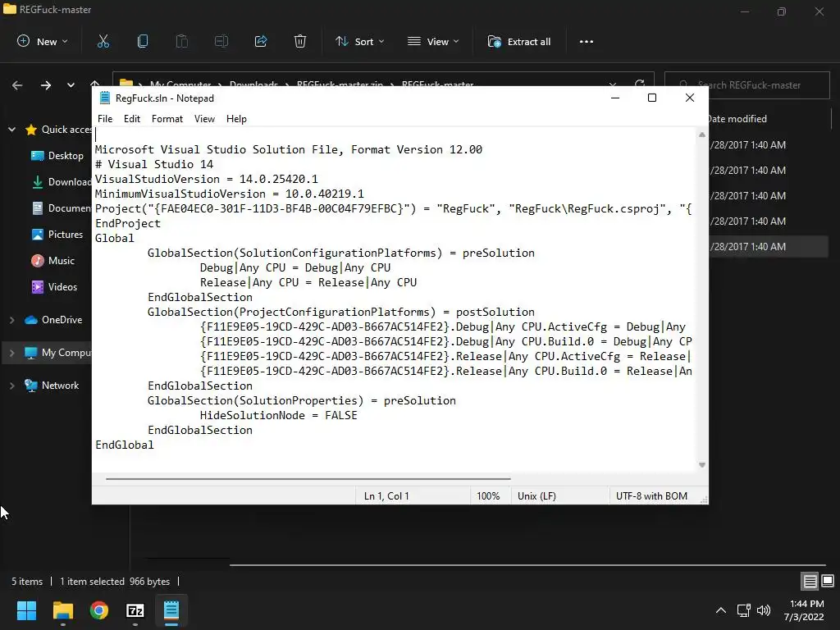The width and height of the screenshot is (840, 630).
Task: Open Documents in the Explorer sidebar
Action: point(61,208)
